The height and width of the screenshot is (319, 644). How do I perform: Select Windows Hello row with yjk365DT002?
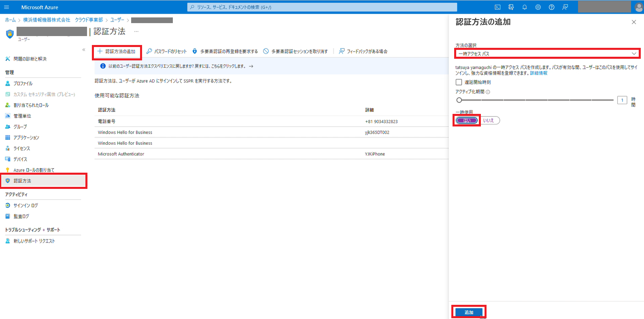pyautogui.click(x=271, y=132)
